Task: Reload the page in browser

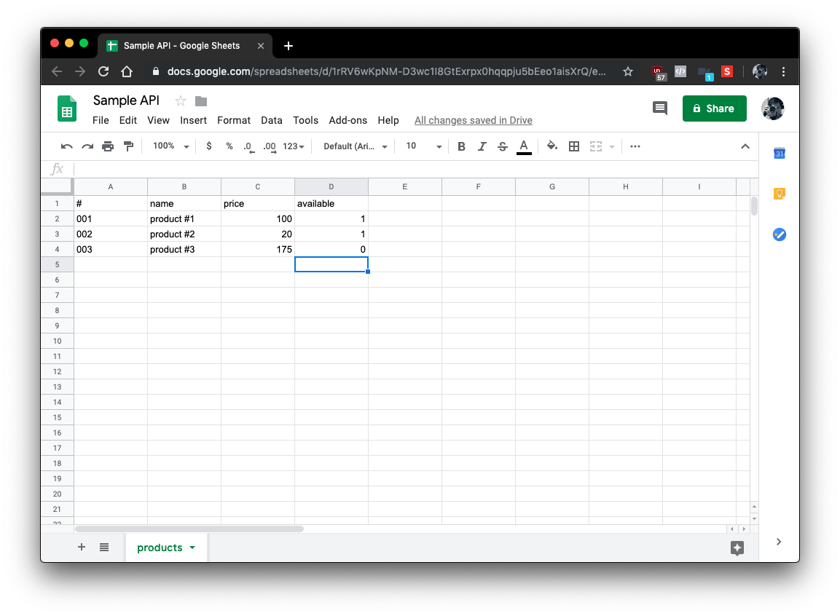Action: 103,71
